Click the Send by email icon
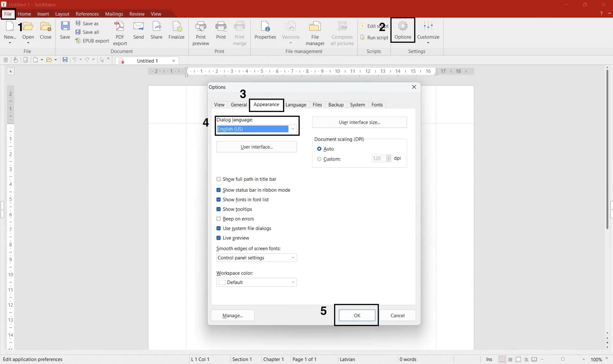This screenshot has height=364, width=613. point(138,27)
